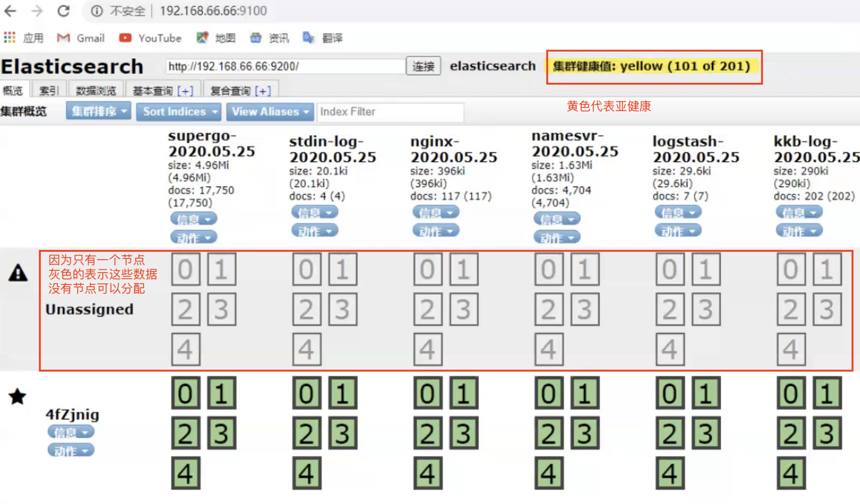This screenshot has width=860, height=504.
Task: Open 动作 dropdown for node 4fZjnig
Action: 71,450
